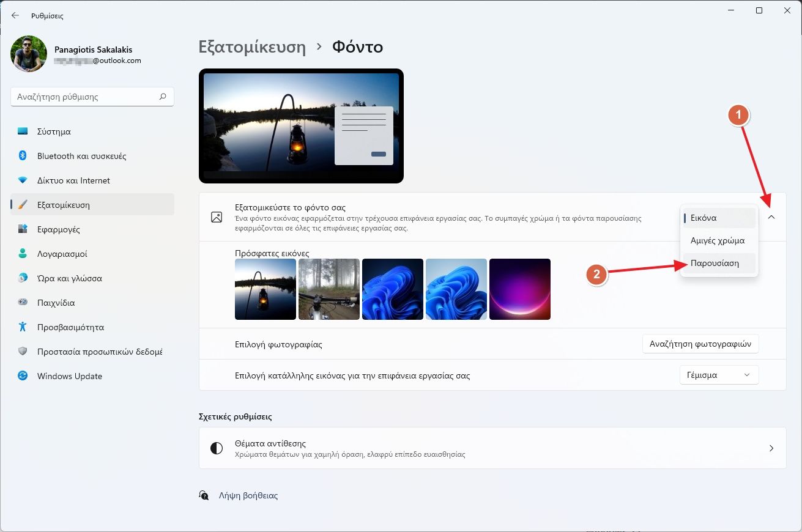Image resolution: width=802 pixels, height=532 pixels.
Task: Select the purple glow wallpaper thumbnail
Action: click(520, 289)
